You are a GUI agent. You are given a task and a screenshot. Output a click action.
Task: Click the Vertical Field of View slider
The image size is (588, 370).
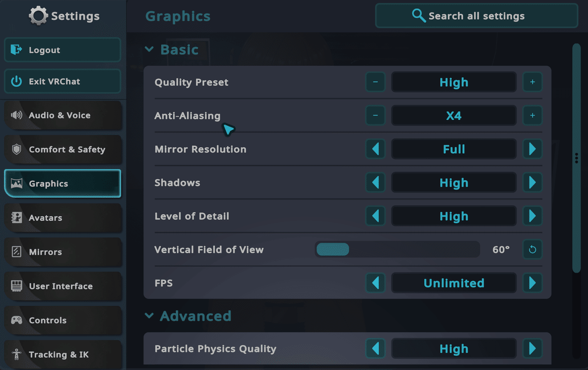click(397, 250)
